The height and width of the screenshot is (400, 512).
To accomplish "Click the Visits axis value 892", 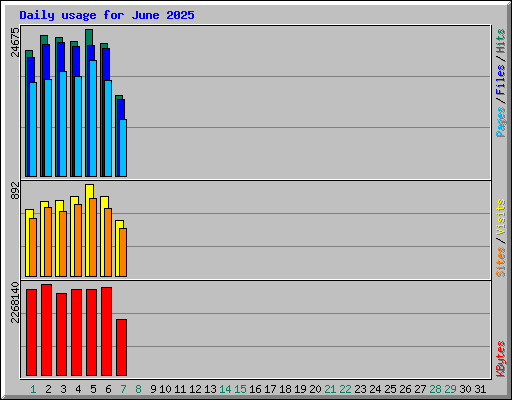I will [x=15, y=191].
